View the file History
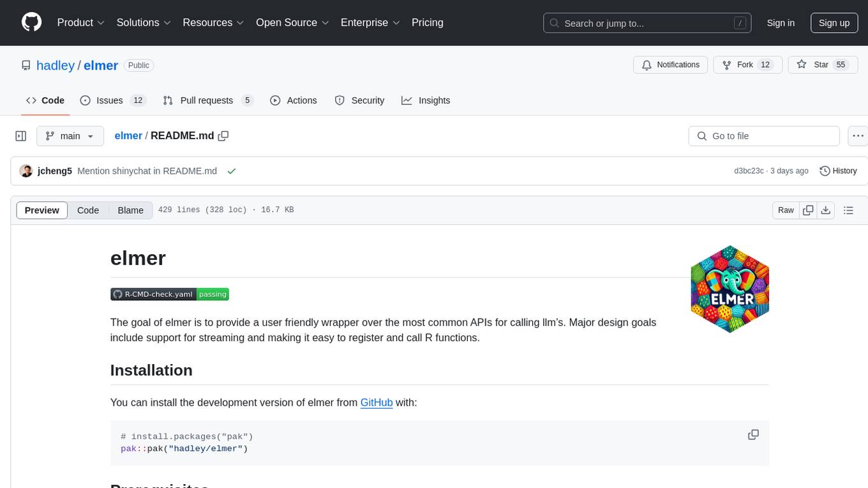Viewport: 868px width, 488px height. [838, 171]
